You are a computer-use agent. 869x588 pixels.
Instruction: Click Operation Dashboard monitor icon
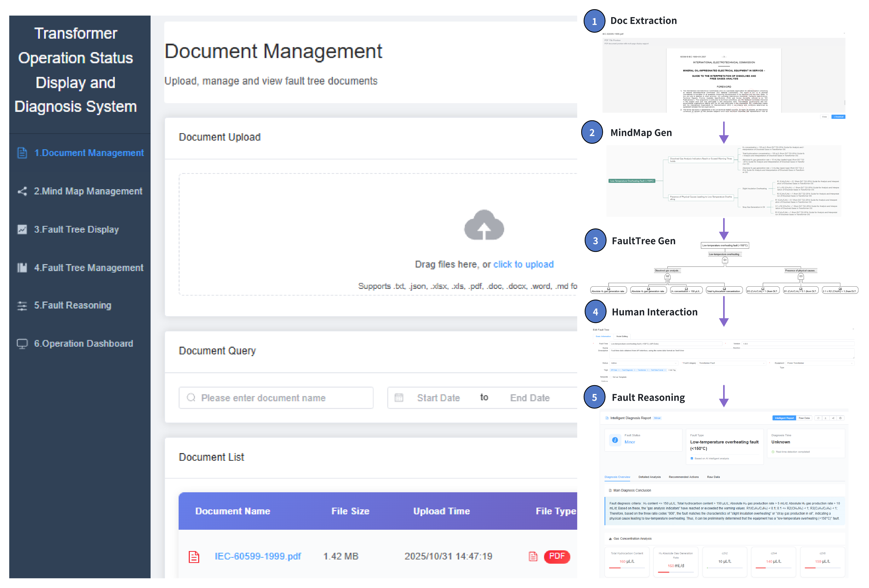click(x=22, y=343)
